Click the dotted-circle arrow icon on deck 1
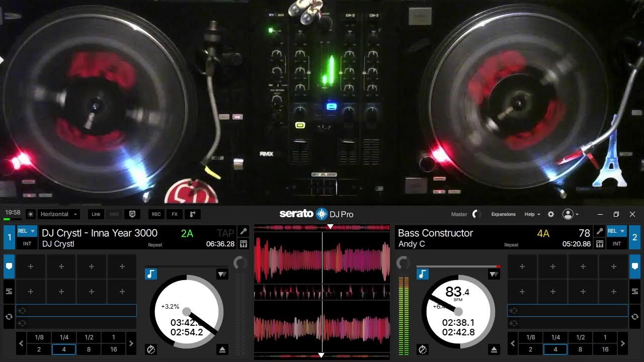 coord(150,349)
